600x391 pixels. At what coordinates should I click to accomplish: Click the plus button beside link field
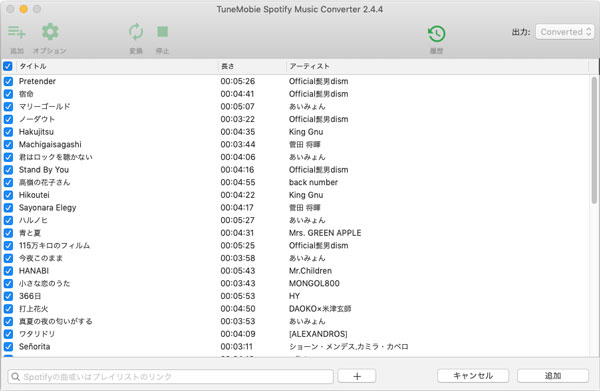point(357,376)
